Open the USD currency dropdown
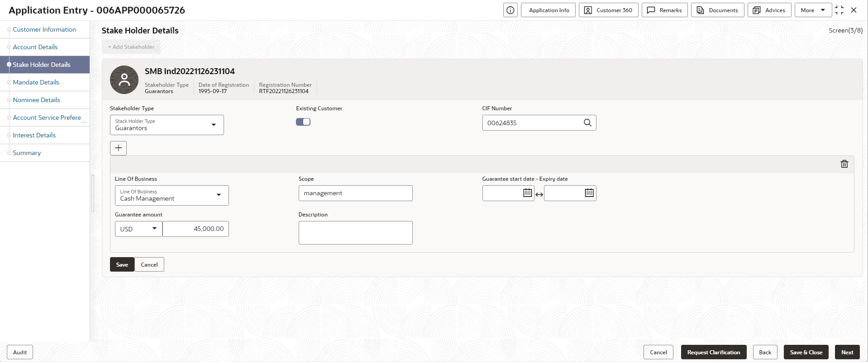 138,229
